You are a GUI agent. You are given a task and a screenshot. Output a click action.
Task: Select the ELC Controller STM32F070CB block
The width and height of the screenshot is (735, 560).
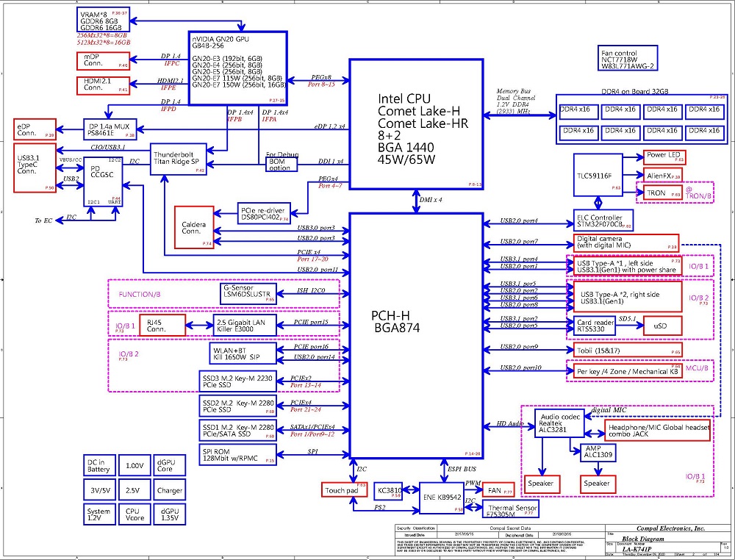pyautogui.click(x=603, y=220)
